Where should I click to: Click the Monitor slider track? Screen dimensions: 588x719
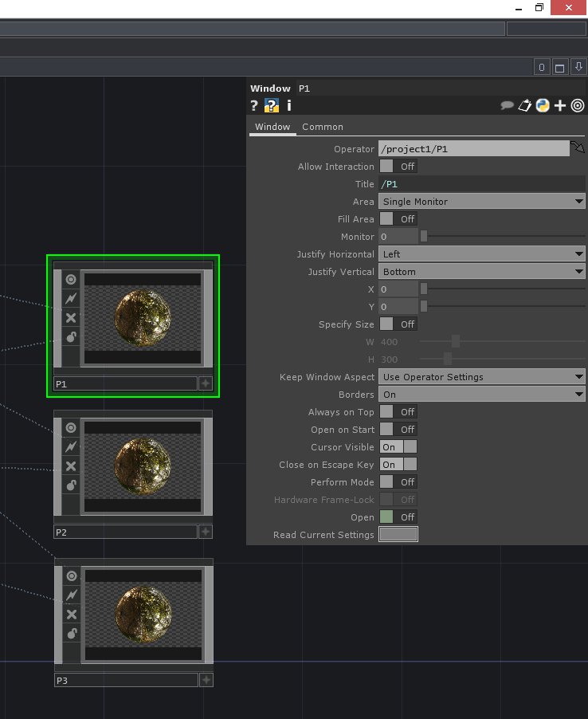click(502, 237)
